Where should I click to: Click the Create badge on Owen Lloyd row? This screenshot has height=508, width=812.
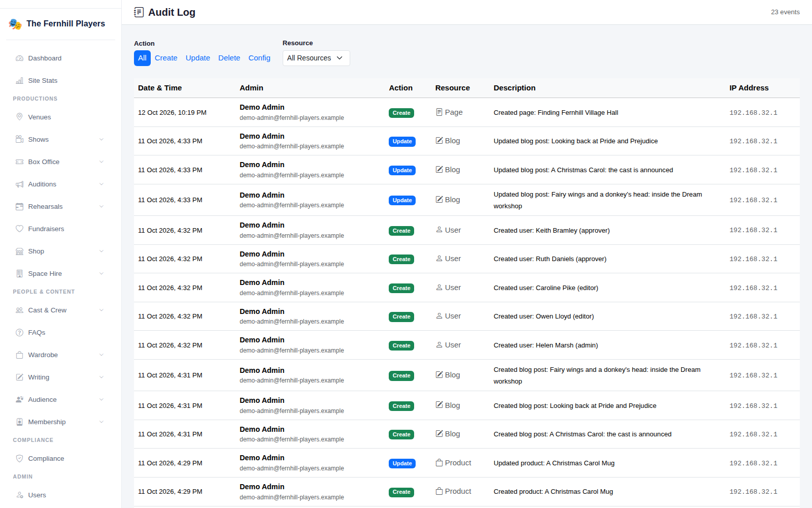click(401, 317)
